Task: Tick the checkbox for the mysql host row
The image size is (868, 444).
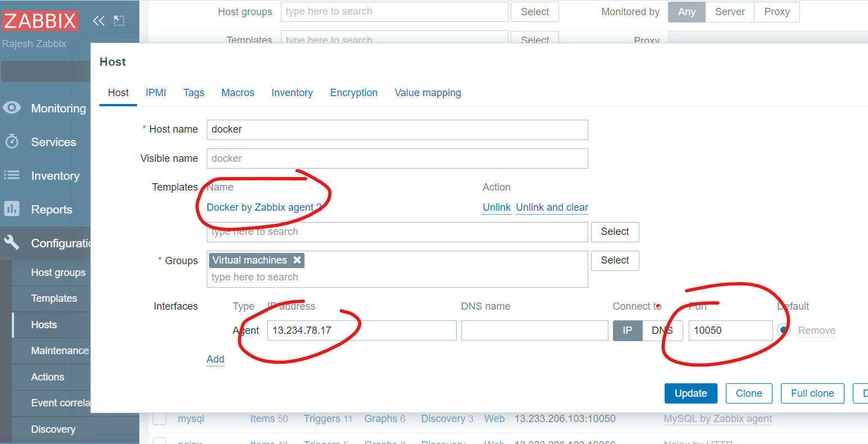Action: pyautogui.click(x=160, y=419)
